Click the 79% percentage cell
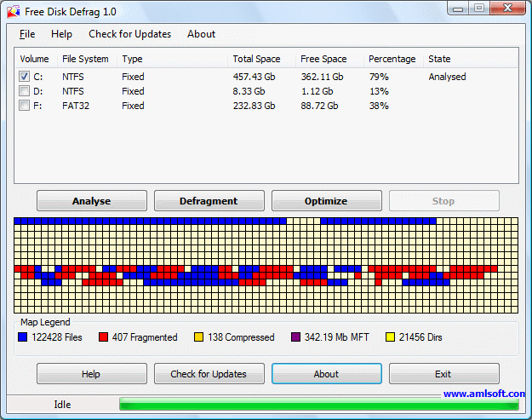Viewport: 532px width, 420px height. click(x=379, y=77)
